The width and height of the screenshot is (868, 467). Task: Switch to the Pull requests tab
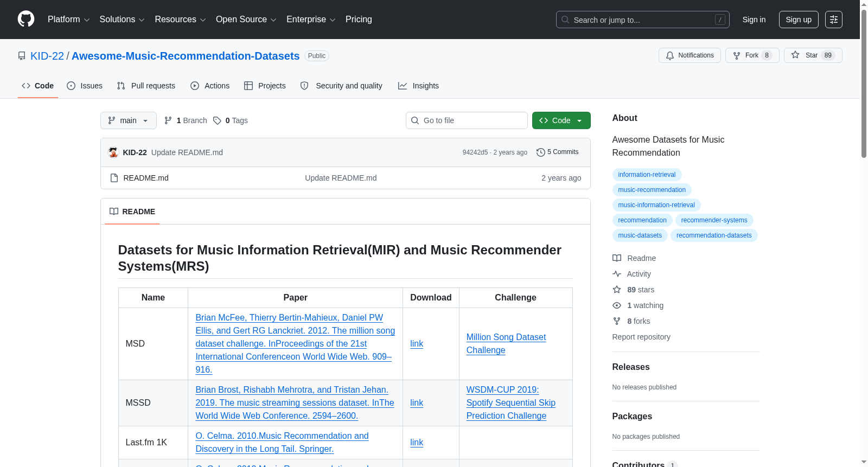point(146,86)
